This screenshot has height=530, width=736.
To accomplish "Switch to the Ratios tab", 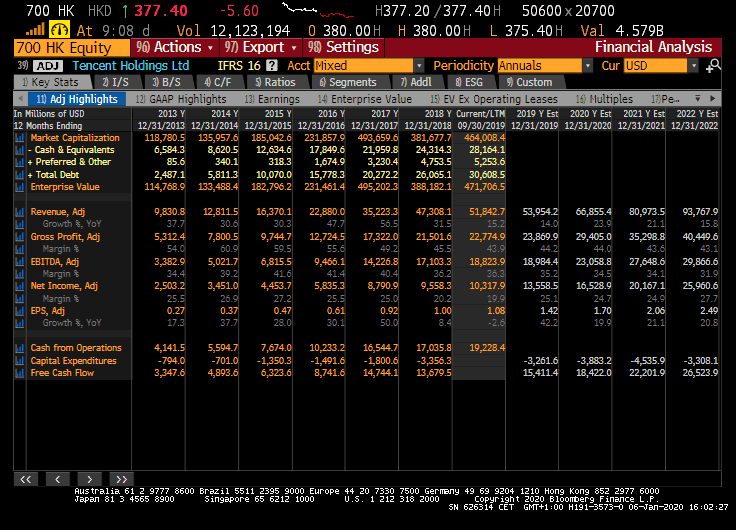I will point(276,82).
